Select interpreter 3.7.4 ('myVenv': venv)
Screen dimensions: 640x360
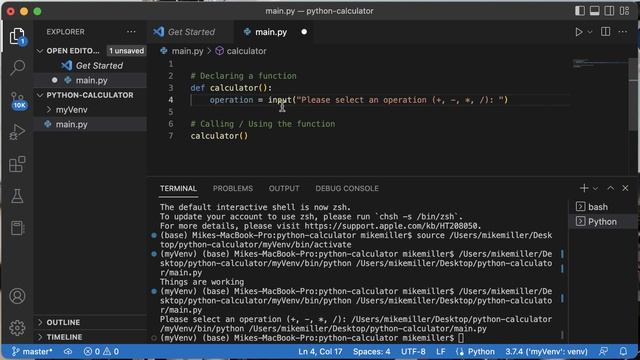tap(546, 351)
